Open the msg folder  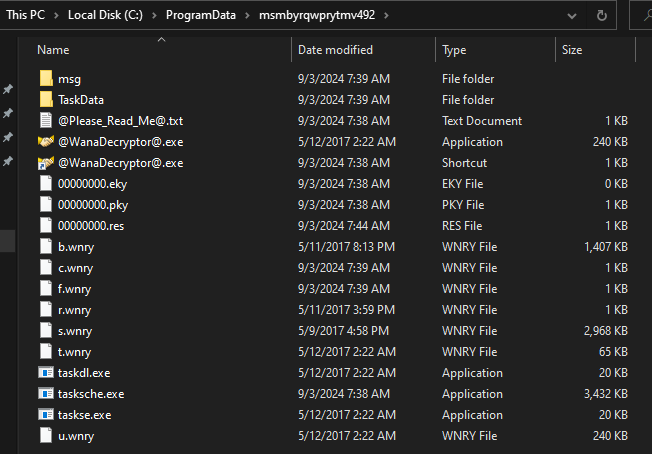[69, 79]
